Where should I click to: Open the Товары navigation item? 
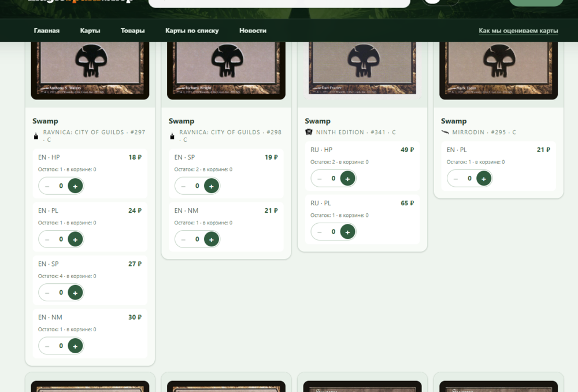[133, 31]
